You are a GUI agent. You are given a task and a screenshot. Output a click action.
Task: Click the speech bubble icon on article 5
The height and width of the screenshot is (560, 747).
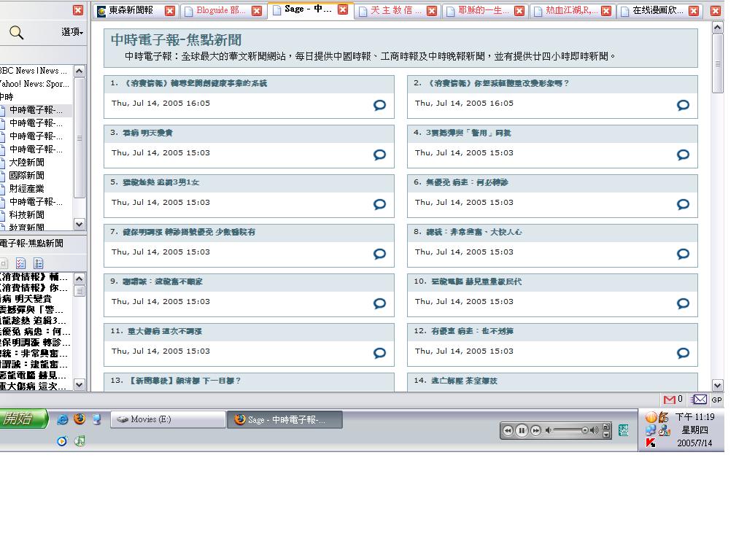[x=379, y=204]
